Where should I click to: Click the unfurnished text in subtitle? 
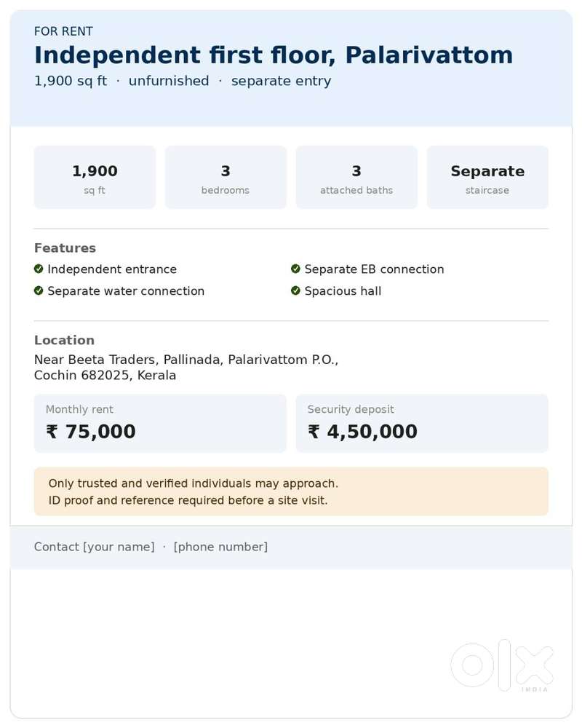click(169, 81)
